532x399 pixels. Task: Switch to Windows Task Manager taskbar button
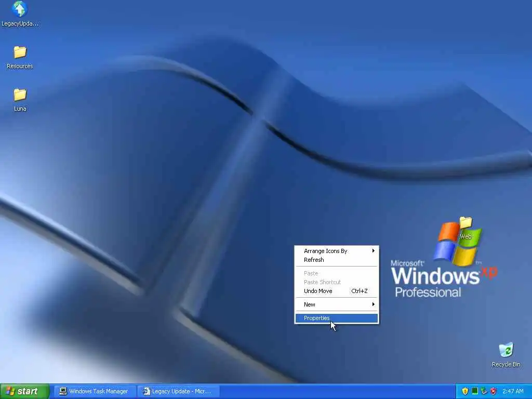pos(95,391)
